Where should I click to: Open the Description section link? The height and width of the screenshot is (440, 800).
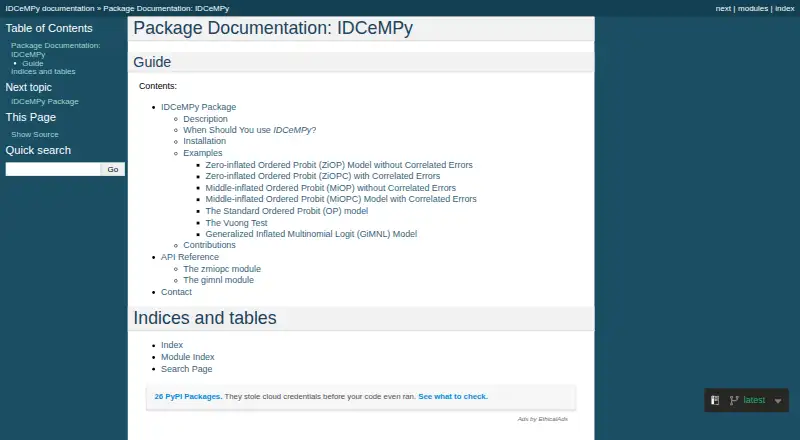click(x=205, y=119)
